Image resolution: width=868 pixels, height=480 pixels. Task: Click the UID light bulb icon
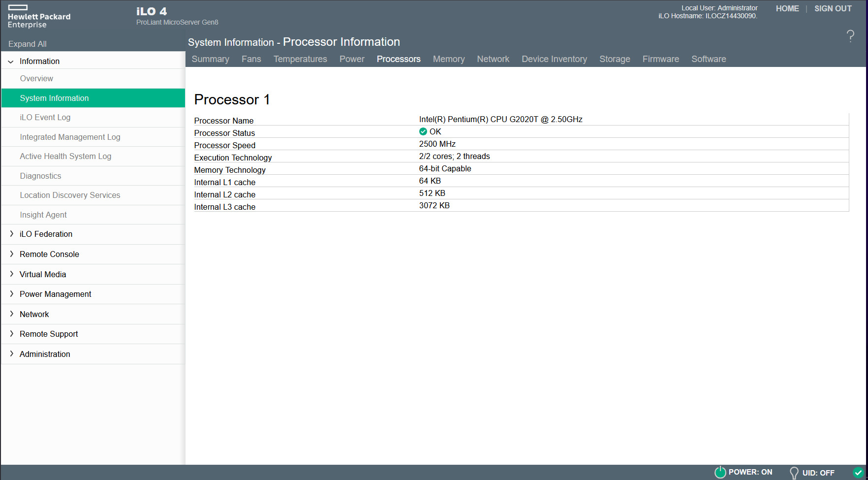tap(794, 473)
